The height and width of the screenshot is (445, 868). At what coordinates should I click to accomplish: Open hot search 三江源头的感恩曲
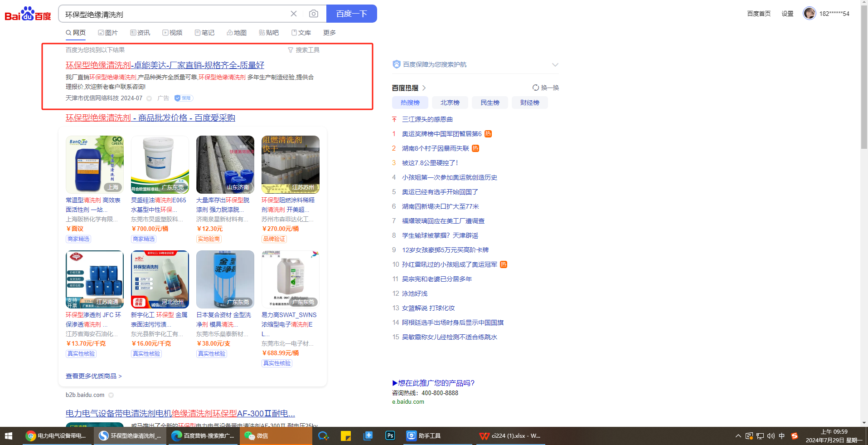427,119
